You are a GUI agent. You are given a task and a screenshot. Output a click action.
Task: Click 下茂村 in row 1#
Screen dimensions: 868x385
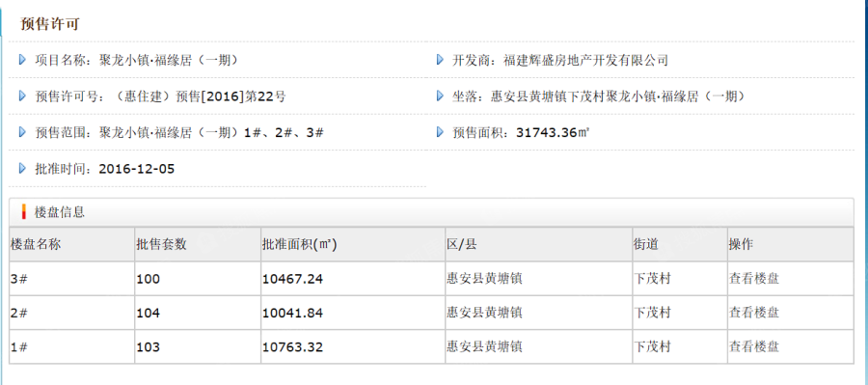point(653,346)
